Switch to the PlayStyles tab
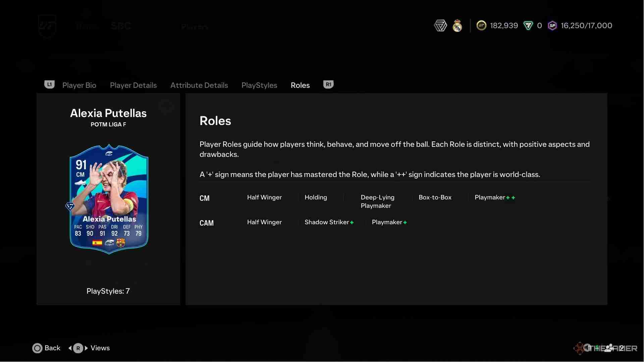644x362 pixels. click(x=259, y=85)
